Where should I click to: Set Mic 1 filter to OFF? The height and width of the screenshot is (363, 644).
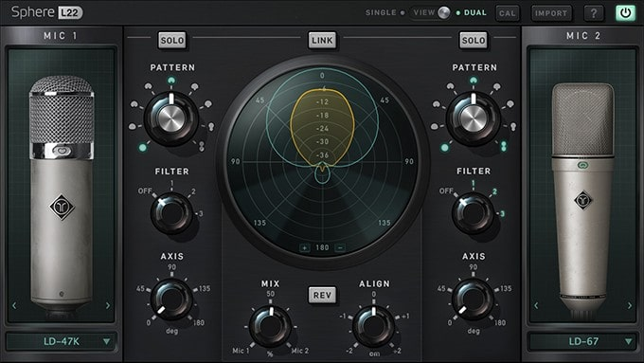[145, 191]
